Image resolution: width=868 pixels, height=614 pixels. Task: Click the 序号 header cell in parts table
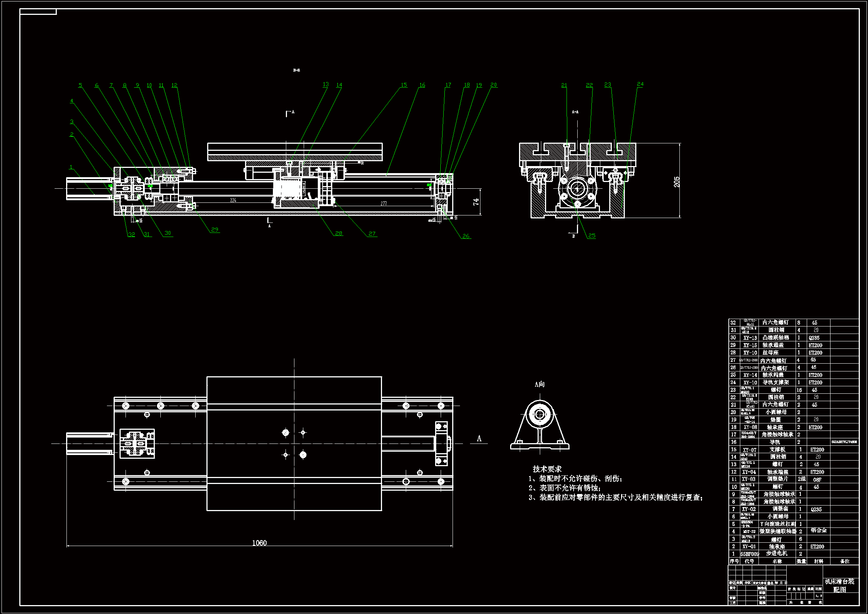click(x=734, y=561)
